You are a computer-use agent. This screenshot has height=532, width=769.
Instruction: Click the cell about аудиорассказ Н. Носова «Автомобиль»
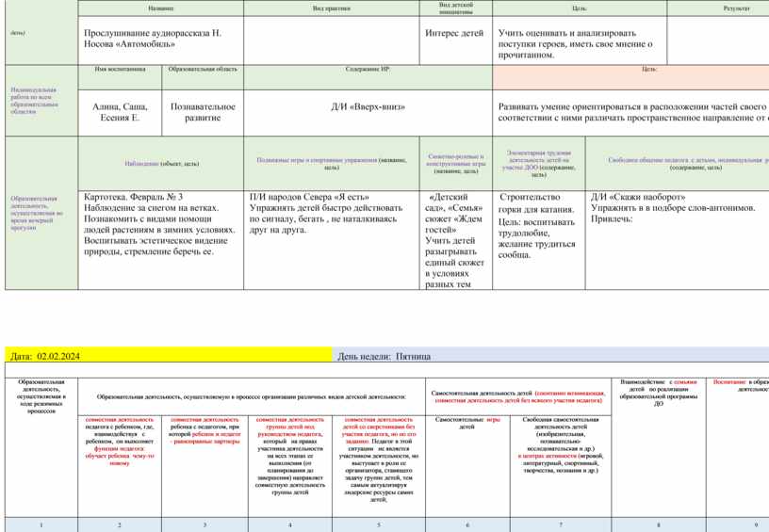click(x=160, y=40)
